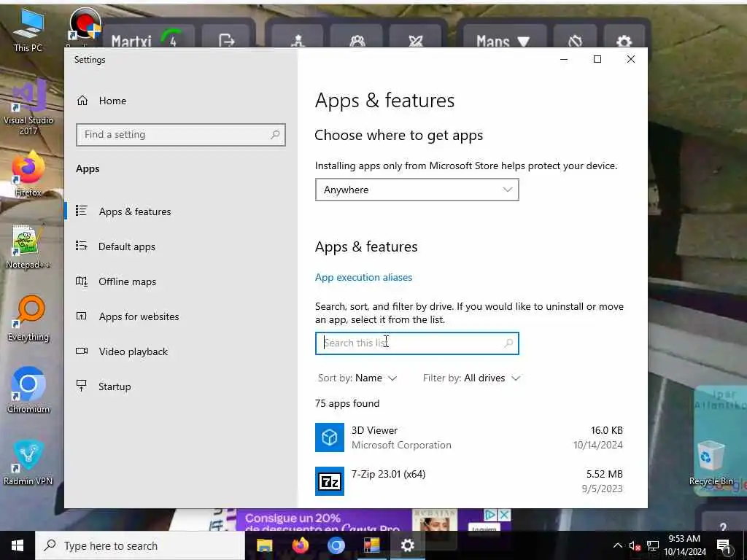Image resolution: width=747 pixels, height=560 pixels.
Task: Click magnifier in Search this list box
Action: pyautogui.click(x=508, y=343)
